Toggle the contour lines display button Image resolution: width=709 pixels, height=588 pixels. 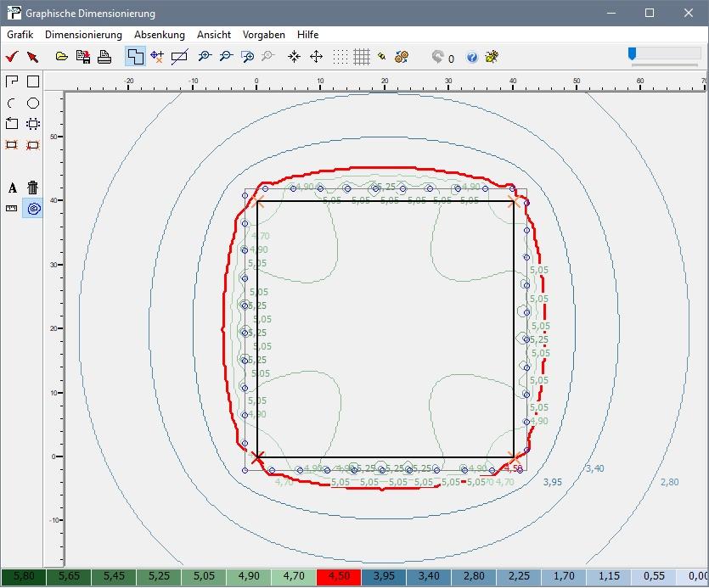tap(33, 208)
